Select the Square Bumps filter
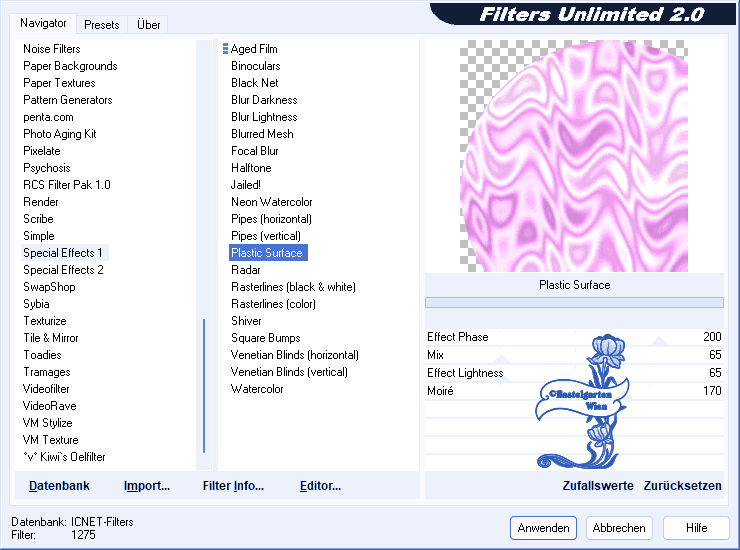The image size is (740, 550). point(265,338)
